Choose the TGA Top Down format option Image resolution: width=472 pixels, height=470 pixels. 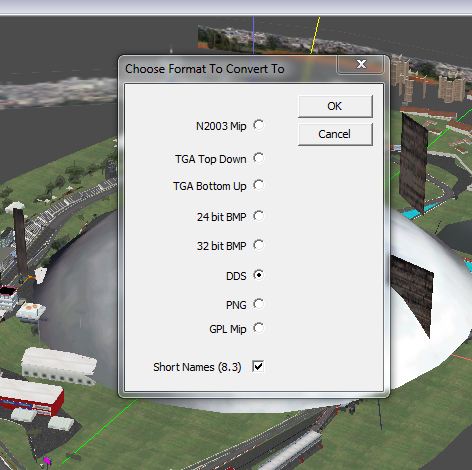(x=258, y=158)
